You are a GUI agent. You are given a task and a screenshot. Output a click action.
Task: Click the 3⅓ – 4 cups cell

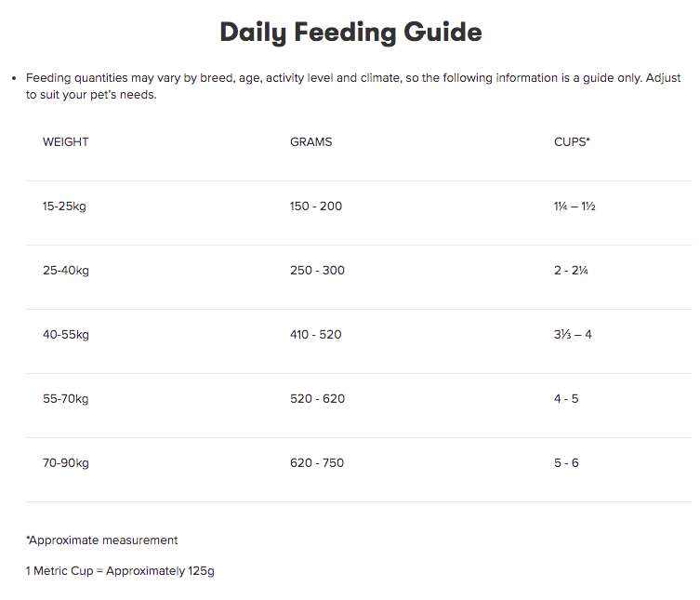coord(572,335)
